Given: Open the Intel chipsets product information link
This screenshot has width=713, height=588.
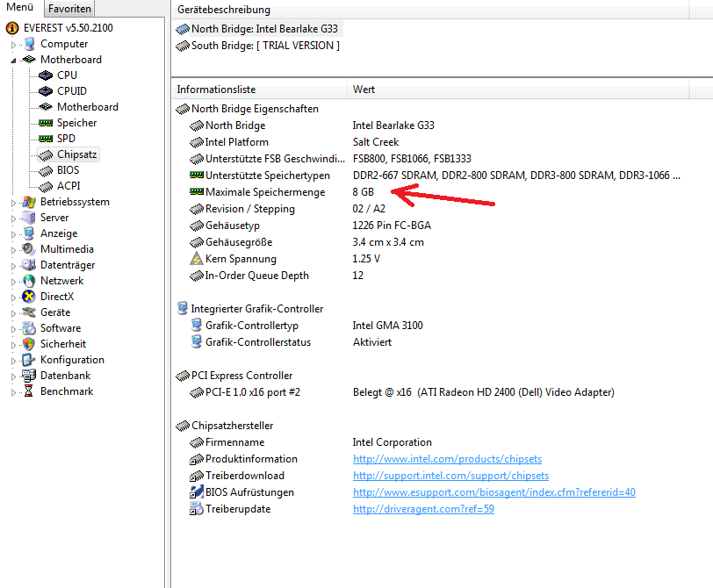Looking at the screenshot, I should pyautogui.click(x=448, y=459).
